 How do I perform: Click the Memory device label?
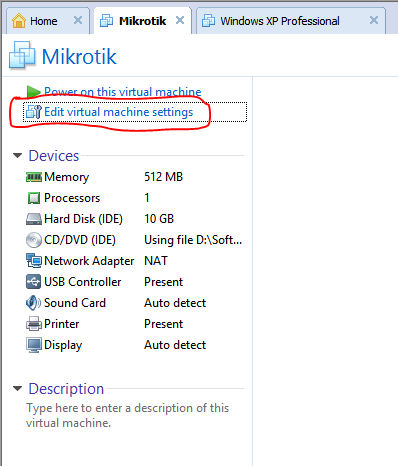coord(67,177)
